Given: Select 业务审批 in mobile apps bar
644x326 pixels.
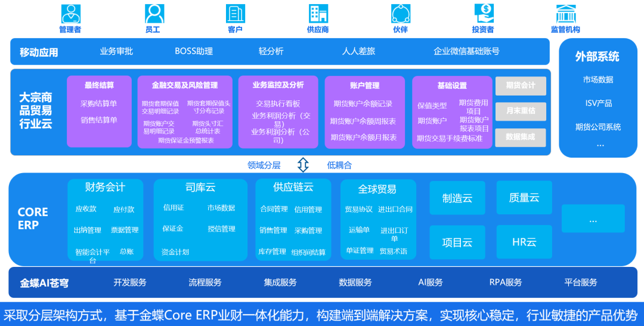Looking at the screenshot, I should point(116,51).
